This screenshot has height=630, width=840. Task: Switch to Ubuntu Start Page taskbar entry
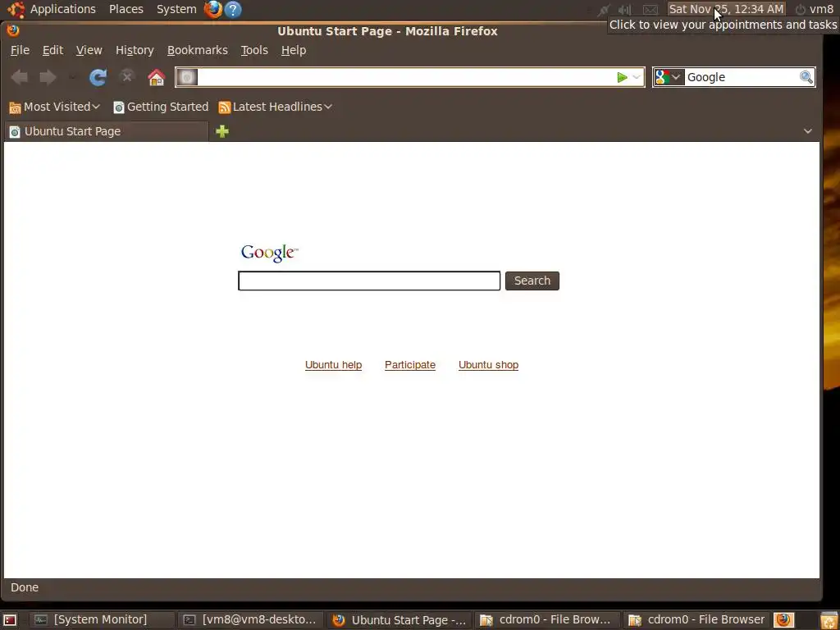[399, 620]
